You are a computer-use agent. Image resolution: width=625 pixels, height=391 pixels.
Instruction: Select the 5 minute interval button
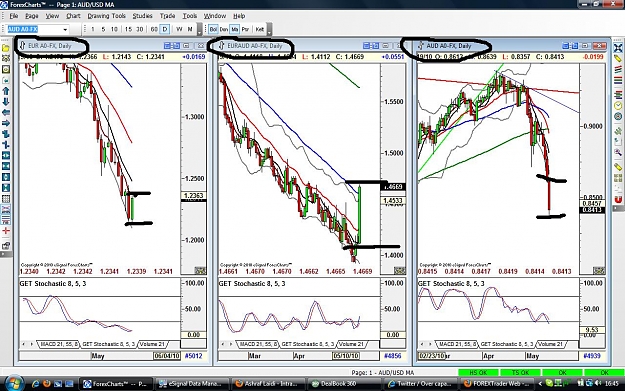coord(103,29)
